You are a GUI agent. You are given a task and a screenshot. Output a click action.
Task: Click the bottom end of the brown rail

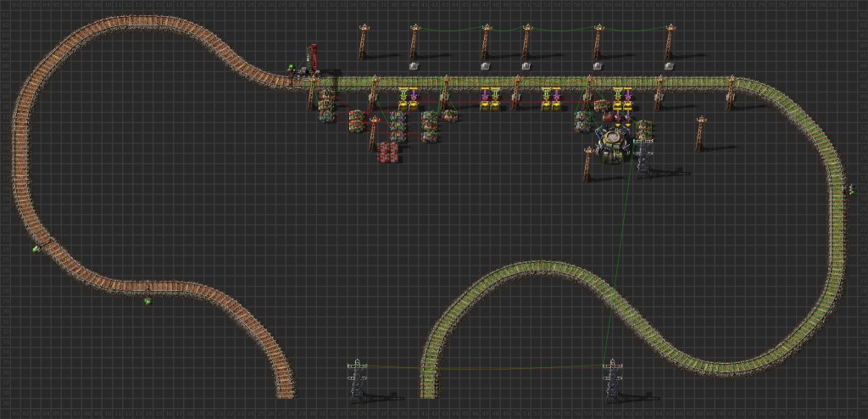click(285, 390)
